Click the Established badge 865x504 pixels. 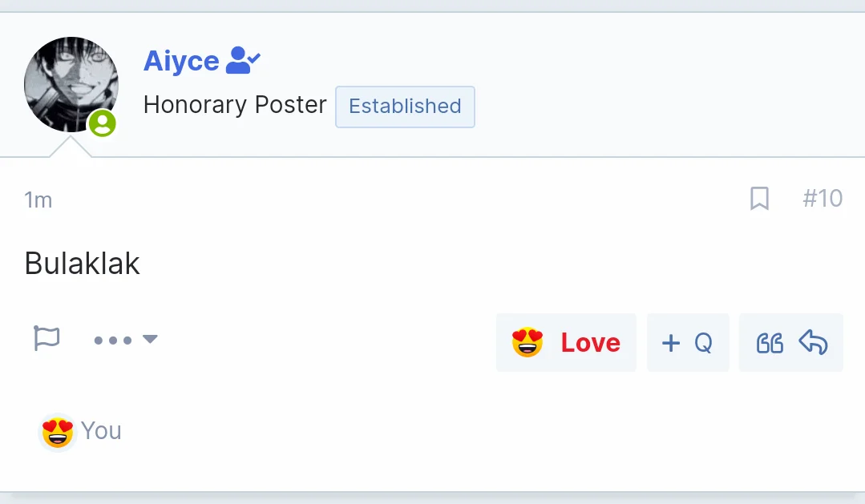pos(405,107)
